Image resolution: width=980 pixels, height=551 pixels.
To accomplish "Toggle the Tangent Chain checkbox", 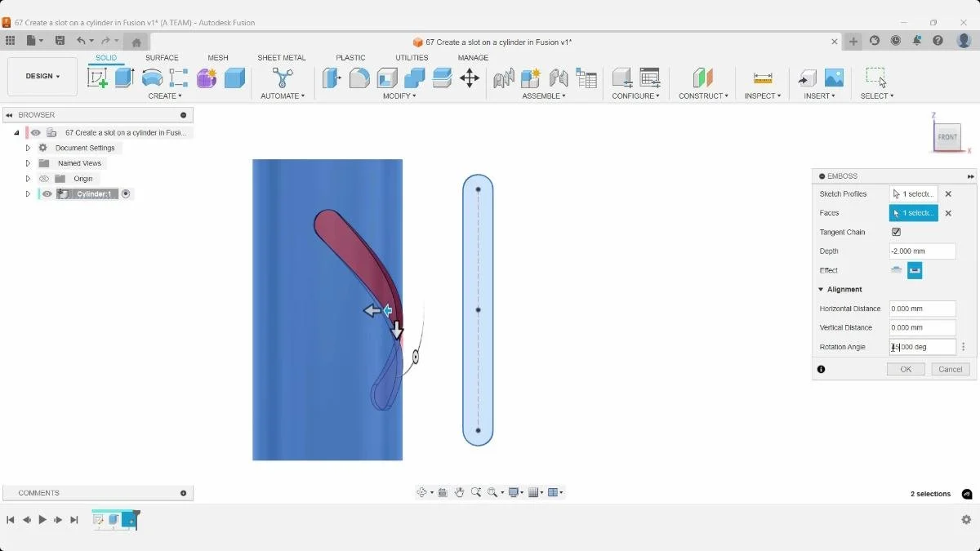I will tap(896, 232).
